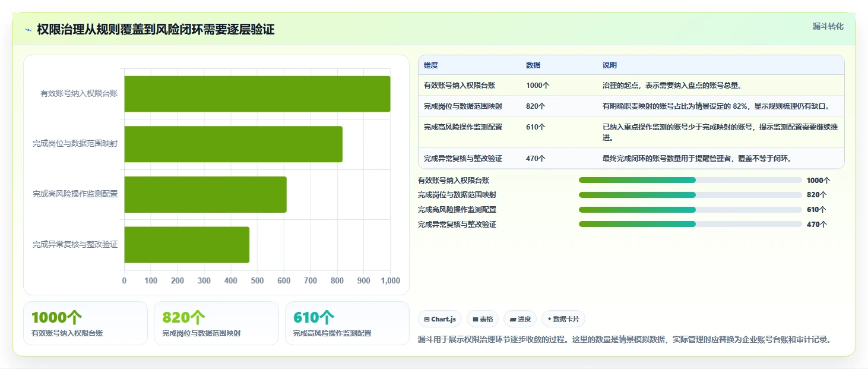Click page title 权限治理从规则覆盖到风险闭环需要逐层验证
This screenshot has width=868, height=369.
pyautogui.click(x=156, y=30)
